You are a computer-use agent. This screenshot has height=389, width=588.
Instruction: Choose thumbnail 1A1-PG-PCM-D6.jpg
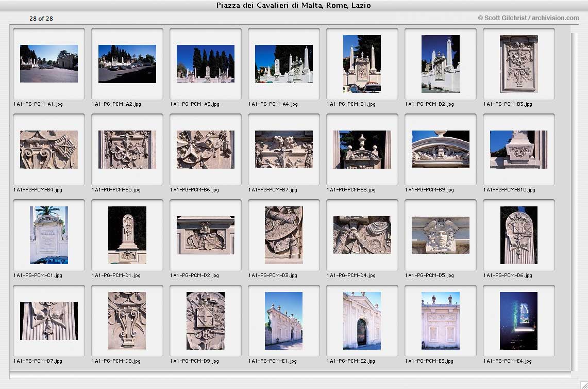coord(518,235)
